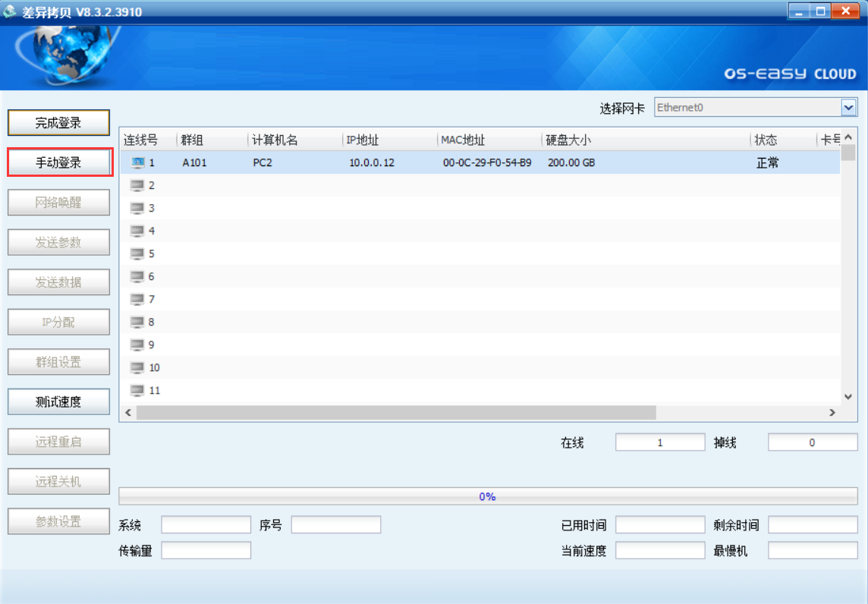
Task: Click the computer icon for line 11
Action: [x=137, y=390]
